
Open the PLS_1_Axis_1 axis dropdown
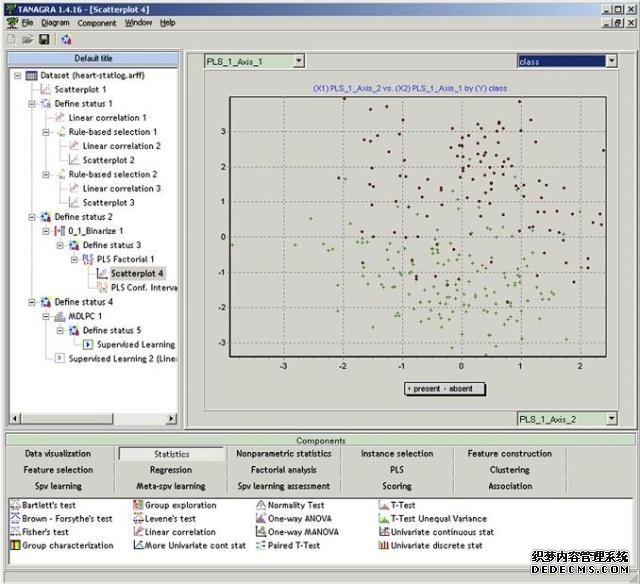click(298, 62)
